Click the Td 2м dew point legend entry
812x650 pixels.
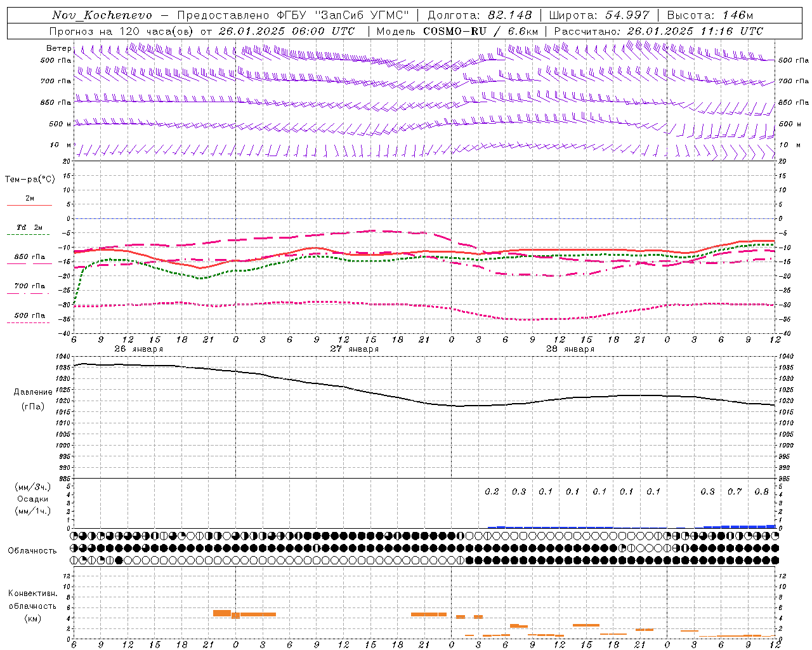pyautogui.click(x=30, y=227)
